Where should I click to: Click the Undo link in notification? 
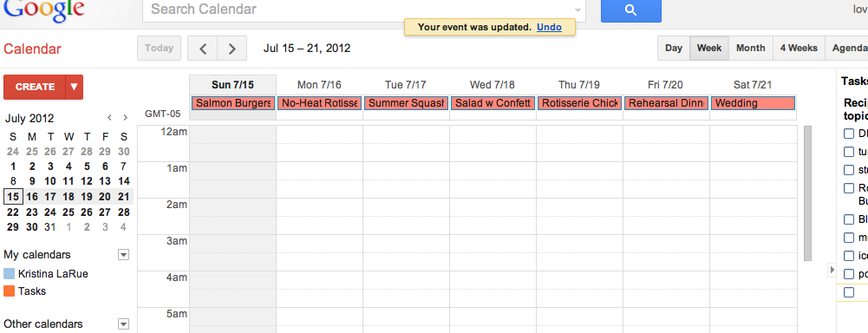pos(549,27)
